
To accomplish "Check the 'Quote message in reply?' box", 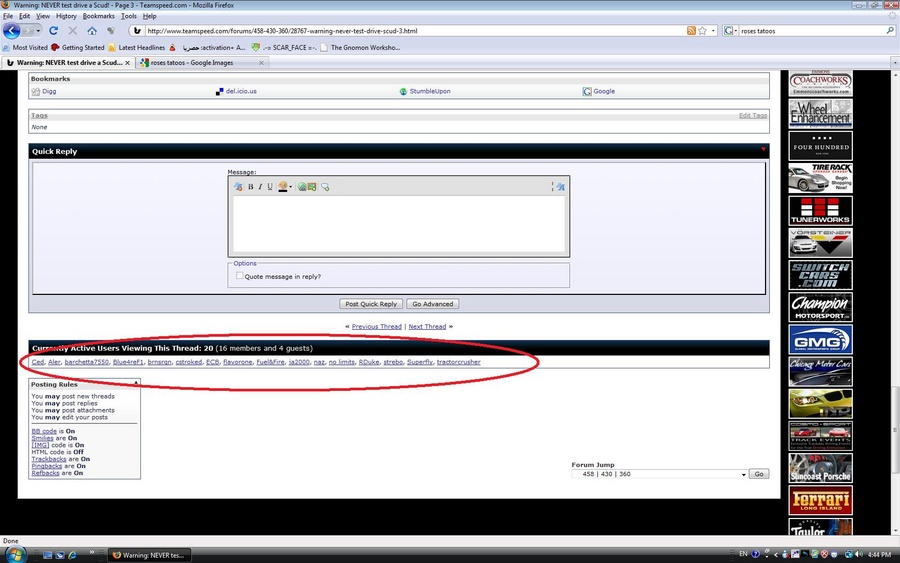I will [239, 276].
